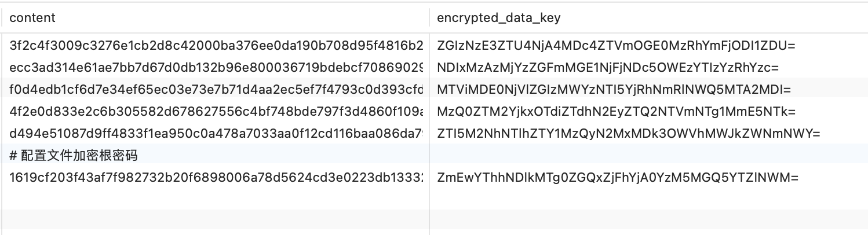
Task: Select key cell starting with ZGIzNzE3
Action: [x=617, y=45]
